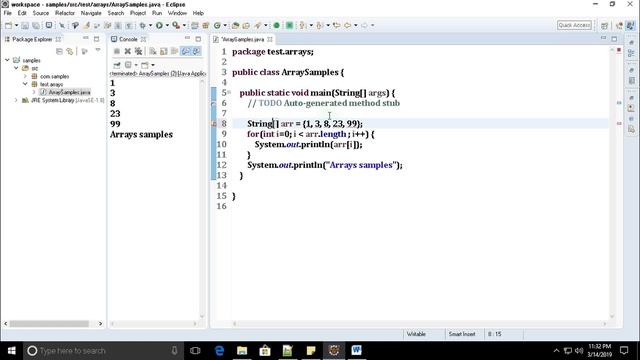This screenshot has height=360, width=640.
Task: Expand the com.samples package
Action: (25, 76)
